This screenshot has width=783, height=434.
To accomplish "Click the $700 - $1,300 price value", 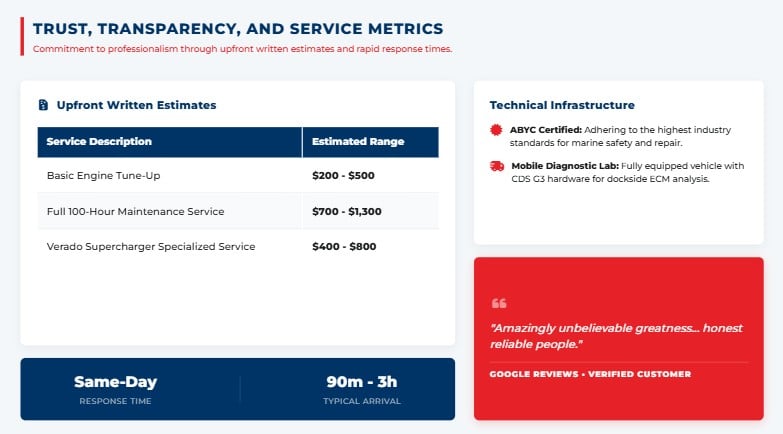I will 347,211.
